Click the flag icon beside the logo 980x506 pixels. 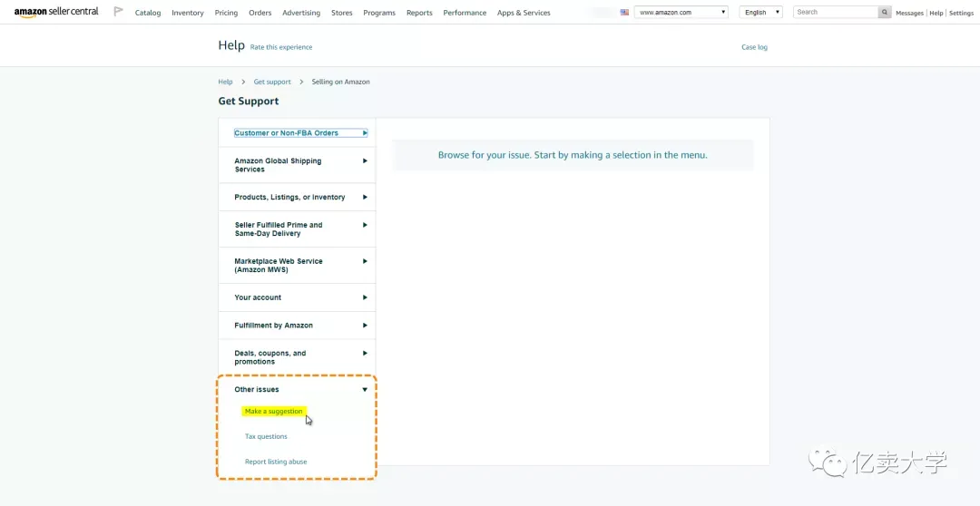(118, 12)
